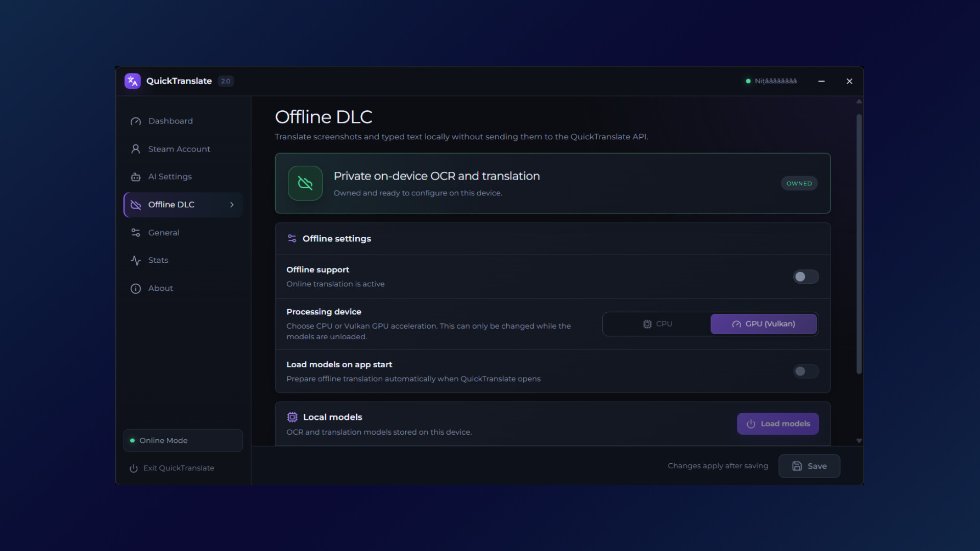Click the green status dot in title bar

(748, 81)
